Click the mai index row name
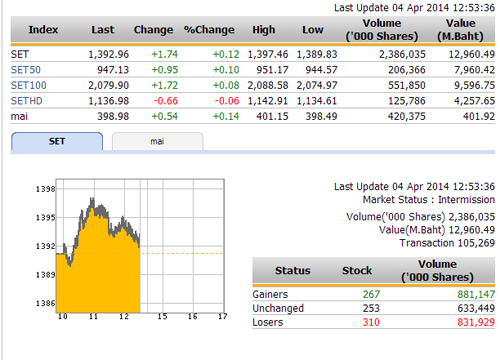The image size is (500, 360). (x=19, y=116)
